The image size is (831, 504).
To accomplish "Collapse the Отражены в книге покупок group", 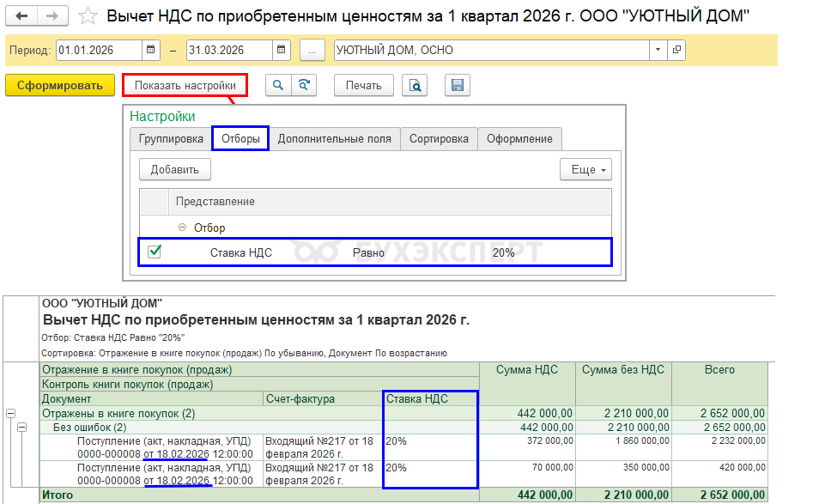I will 10,413.
